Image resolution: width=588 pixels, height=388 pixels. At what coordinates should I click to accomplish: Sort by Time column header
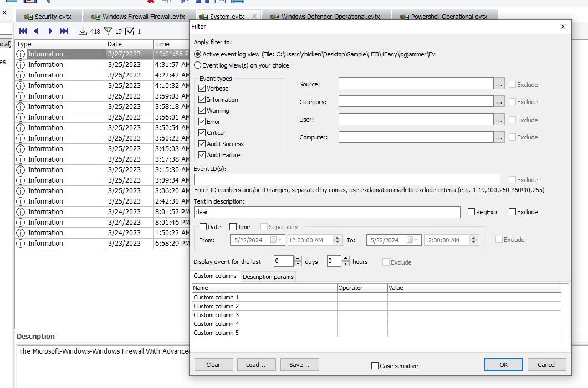pyautogui.click(x=171, y=44)
